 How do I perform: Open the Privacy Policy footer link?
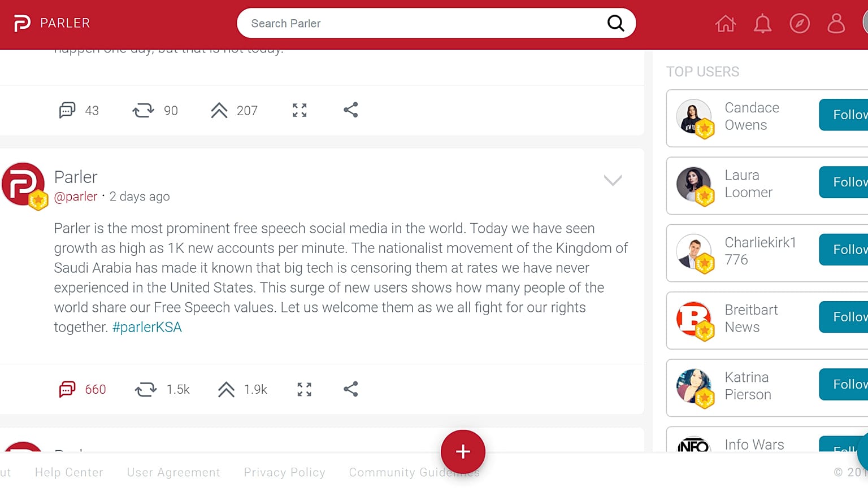pyautogui.click(x=284, y=472)
